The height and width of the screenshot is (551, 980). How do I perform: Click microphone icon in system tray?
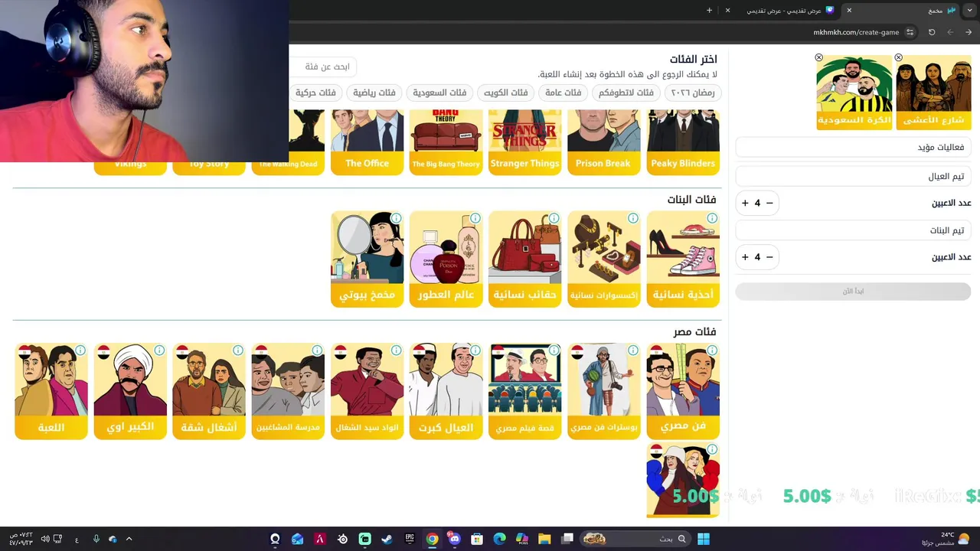96,539
